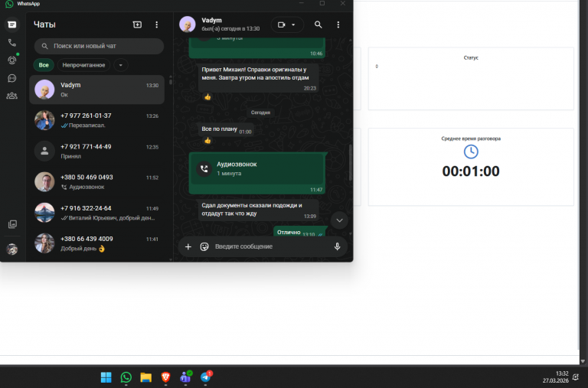Image resolution: width=588 pixels, height=388 pixels.
Task: Select the 'Все' chat filter
Action: click(x=44, y=65)
